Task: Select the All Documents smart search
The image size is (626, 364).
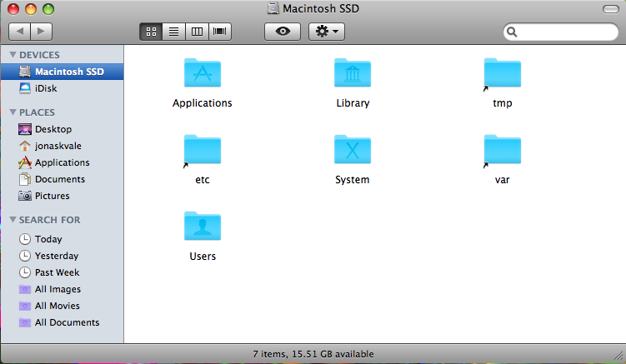Action: (63, 322)
